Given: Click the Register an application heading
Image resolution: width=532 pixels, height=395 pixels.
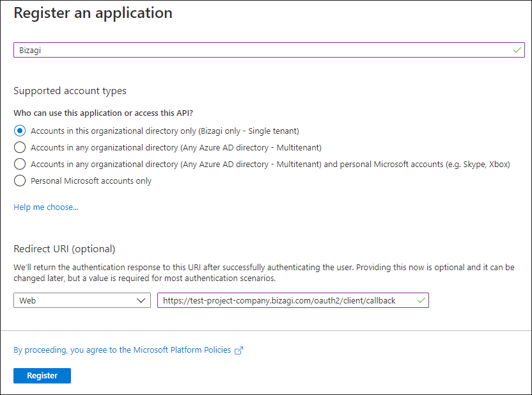Looking at the screenshot, I should click(93, 13).
